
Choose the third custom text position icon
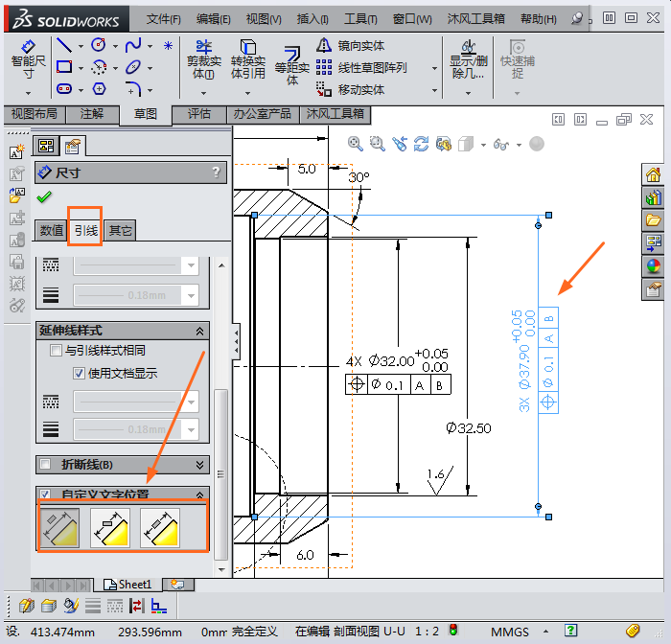tap(160, 528)
